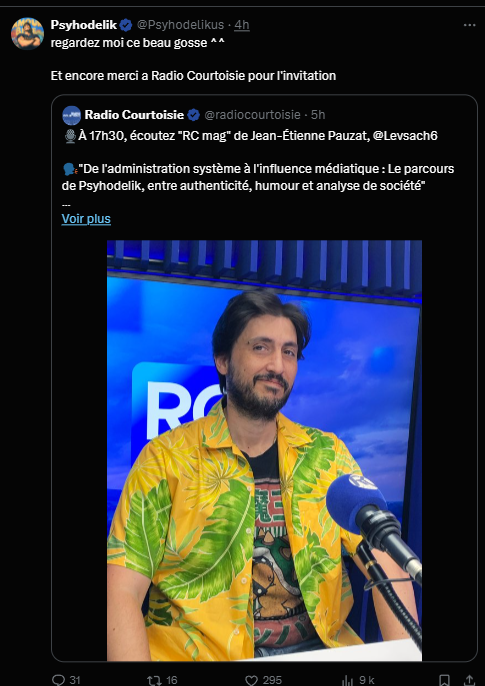Click the share icon at bottom right
This screenshot has width=485, height=686.
(469, 680)
